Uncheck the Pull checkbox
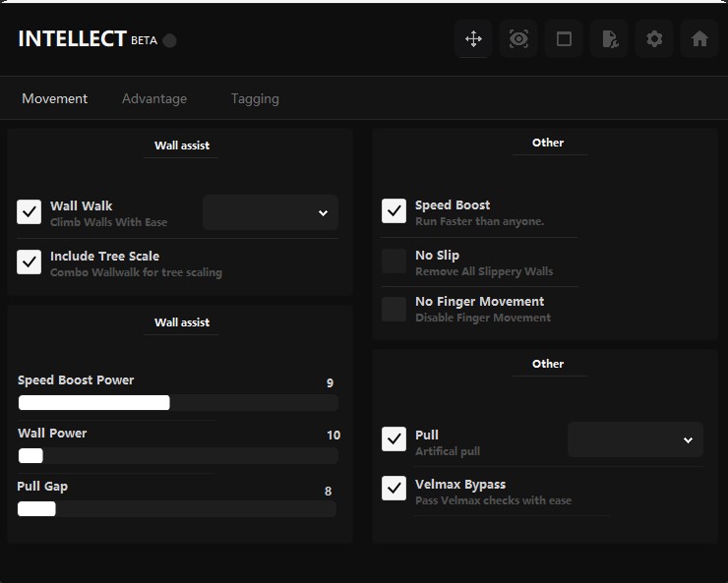 (394, 439)
